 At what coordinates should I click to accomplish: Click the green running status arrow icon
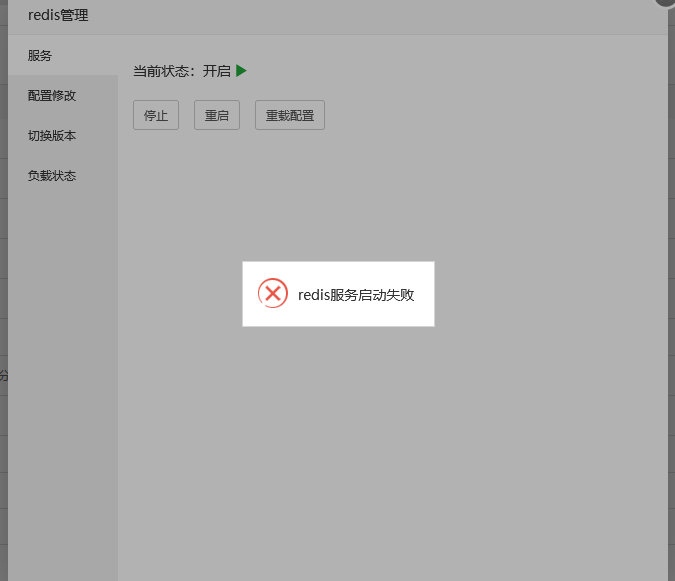[x=241, y=71]
